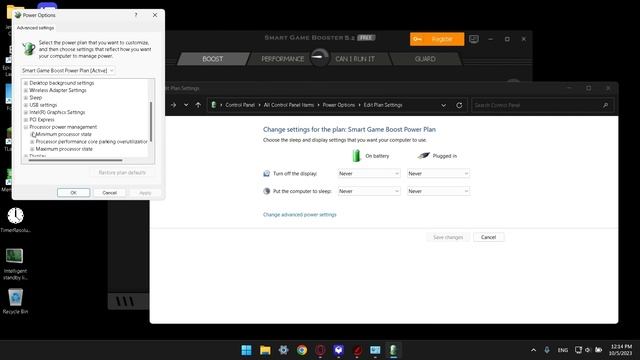Expand the Sleep node
The image size is (640, 360).
coord(26,98)
